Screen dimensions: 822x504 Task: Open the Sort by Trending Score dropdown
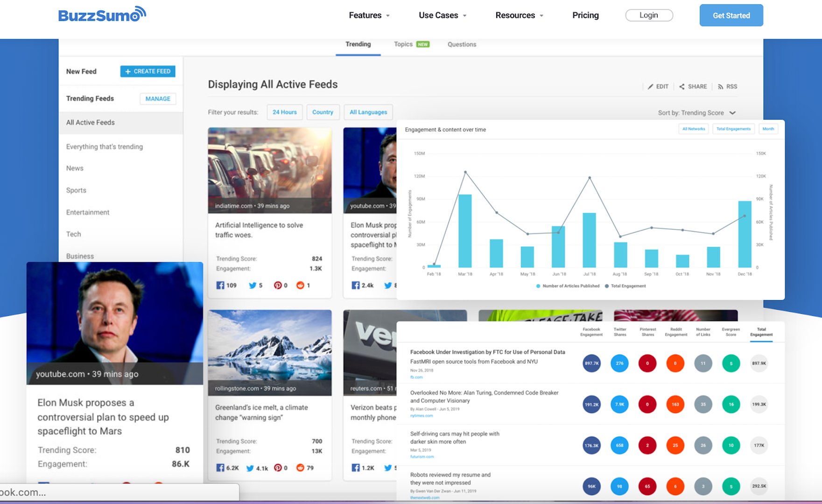coord(696,113)
